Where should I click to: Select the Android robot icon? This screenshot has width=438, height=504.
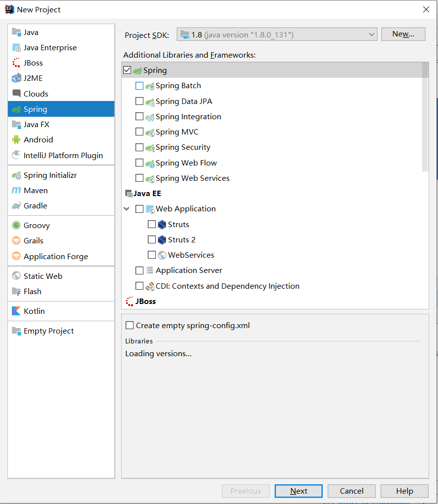16,139
